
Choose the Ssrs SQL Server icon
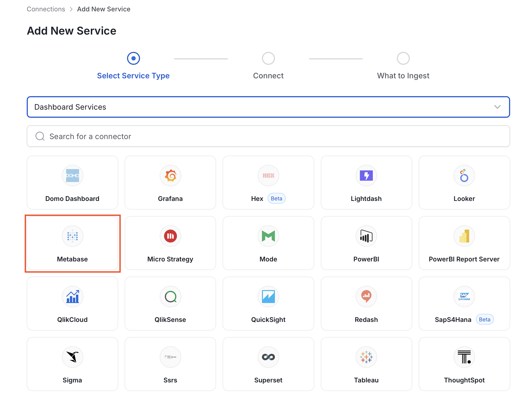[170, 357]
